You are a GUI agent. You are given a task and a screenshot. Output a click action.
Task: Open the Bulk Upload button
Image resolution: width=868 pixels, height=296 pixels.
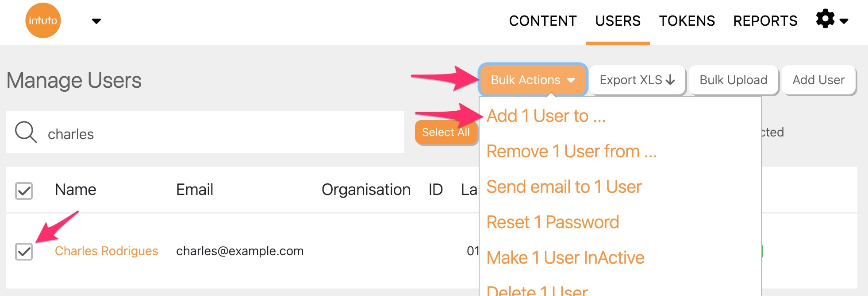(x=733, y=80)
